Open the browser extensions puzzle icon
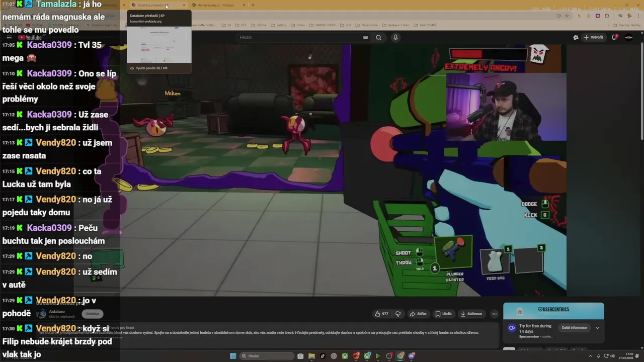This screenshot has height=362, width=644. click(607, 16)
